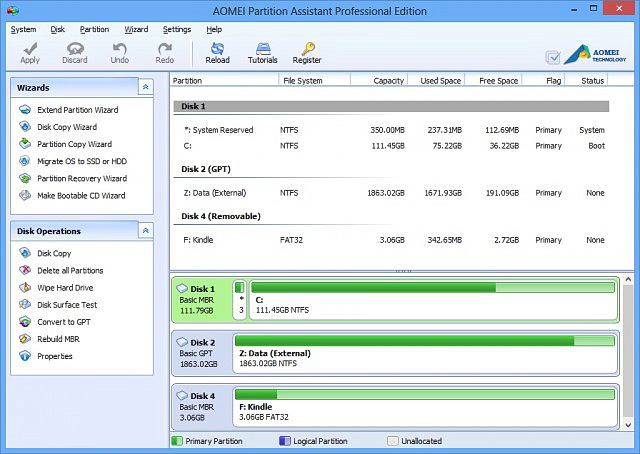Open the Wizard menu
This screenshot has height=454, width=640.
coord(136,29)
